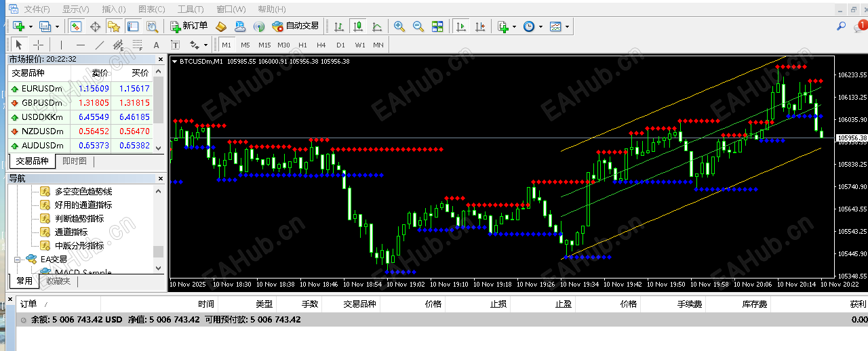Select the text label T tool
The width and height of the screenshot is (868, 351).
click(x=176, y=45)
